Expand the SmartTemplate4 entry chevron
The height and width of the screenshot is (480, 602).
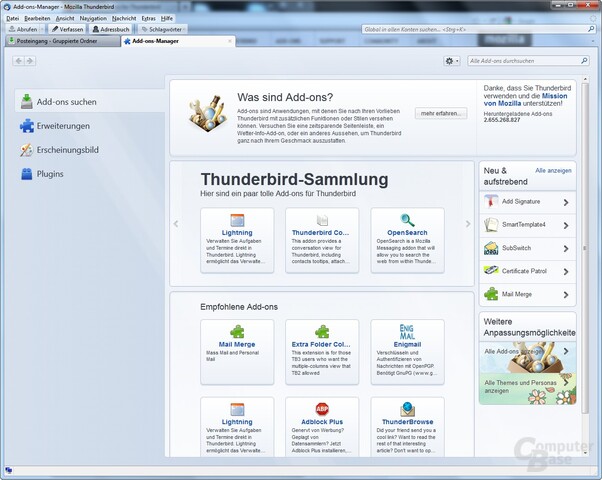pos(566,225)
